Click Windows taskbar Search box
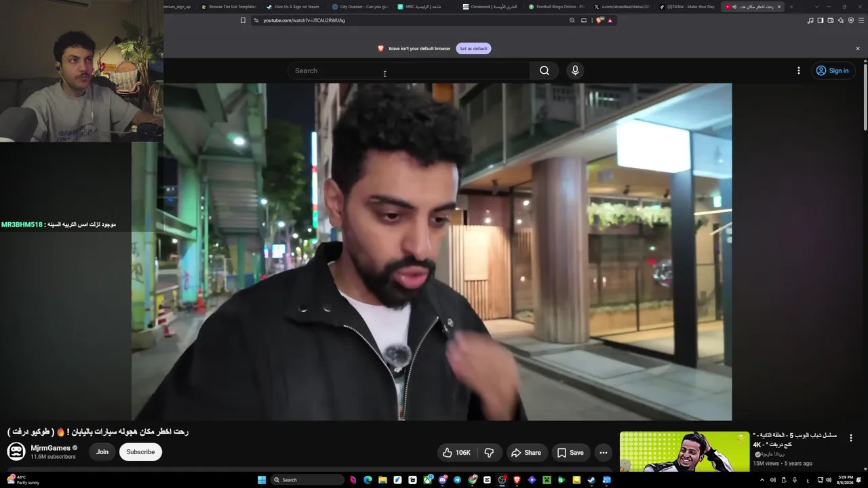This screenshot has width=868, height=488. [308, 480]
